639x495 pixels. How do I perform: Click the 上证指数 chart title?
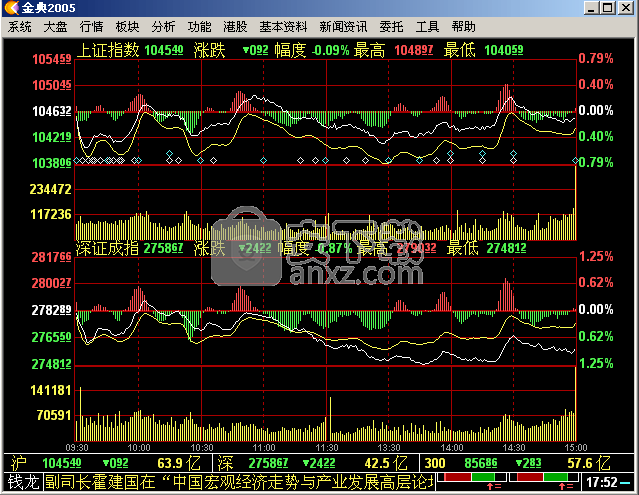pos(108,50)
